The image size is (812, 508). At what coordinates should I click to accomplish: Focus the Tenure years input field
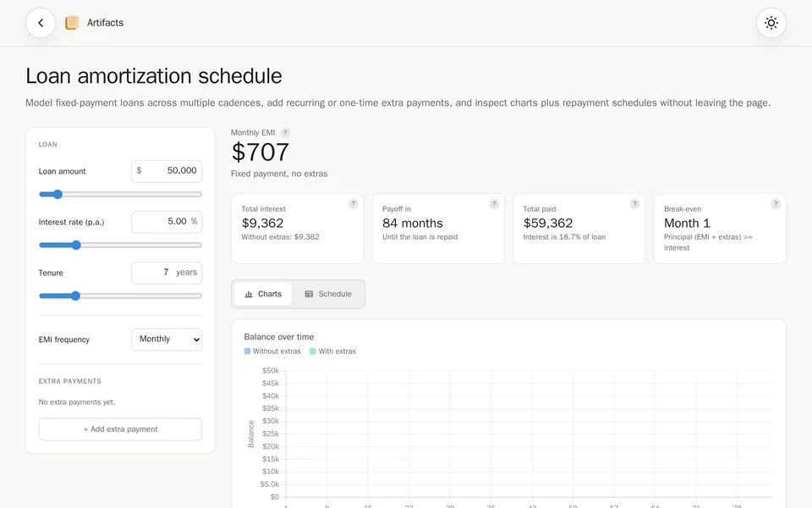click(167, 273)
